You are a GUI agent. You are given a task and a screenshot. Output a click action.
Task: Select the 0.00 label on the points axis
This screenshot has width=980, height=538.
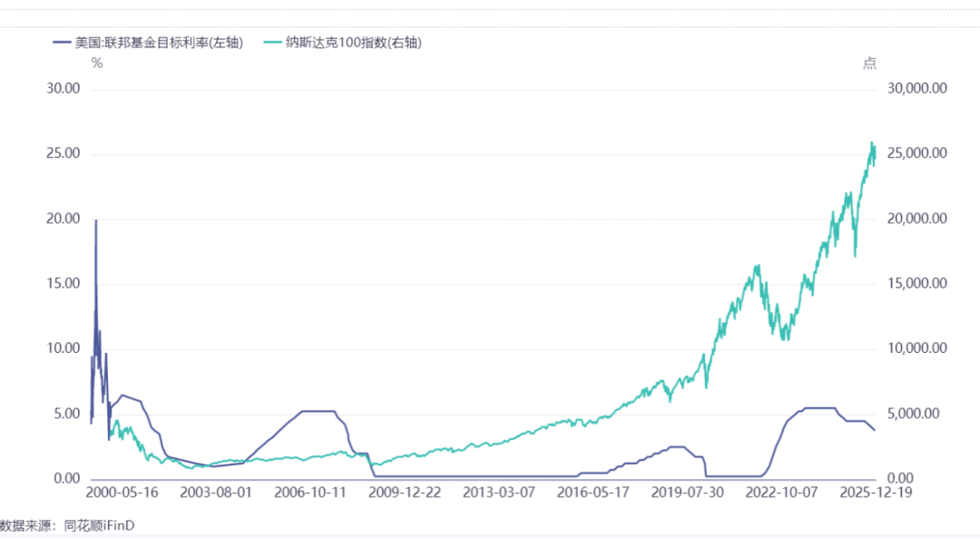click(x=901, y=479)
